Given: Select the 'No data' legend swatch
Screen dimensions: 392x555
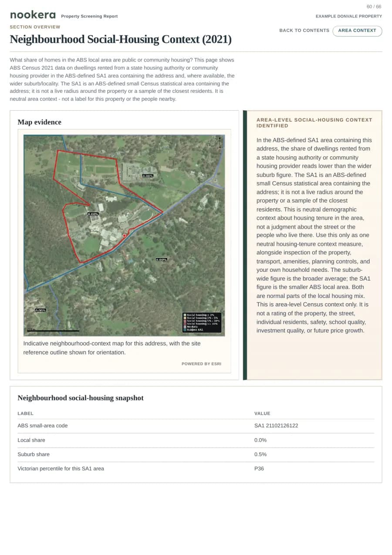Looking at the screenshot, I should [185, 327].
